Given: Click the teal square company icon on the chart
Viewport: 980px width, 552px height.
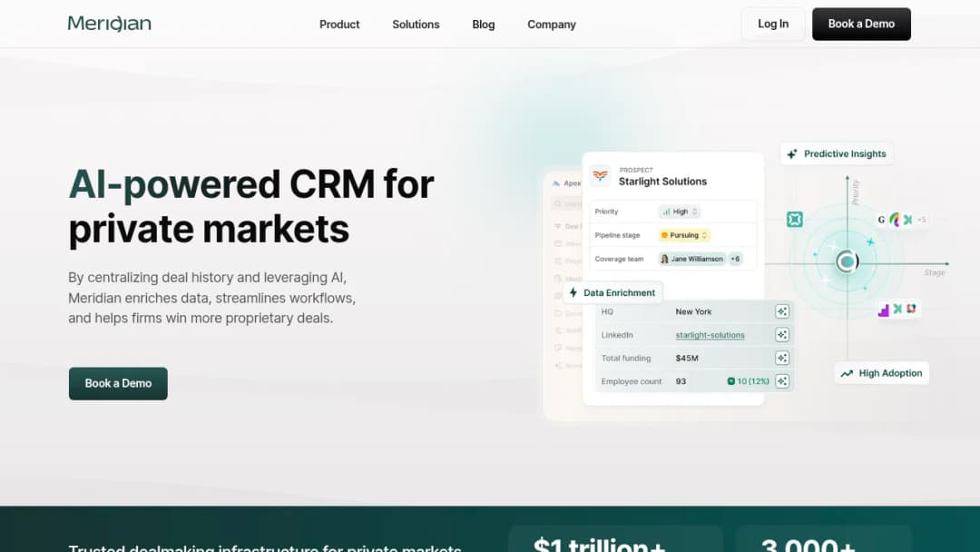Looking at the screenshot, I should 794,220.
